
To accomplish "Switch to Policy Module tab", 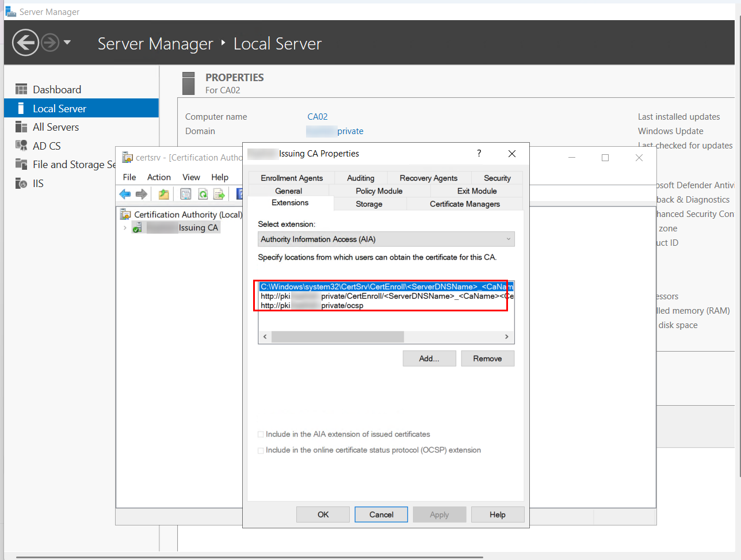I will 379,191.
